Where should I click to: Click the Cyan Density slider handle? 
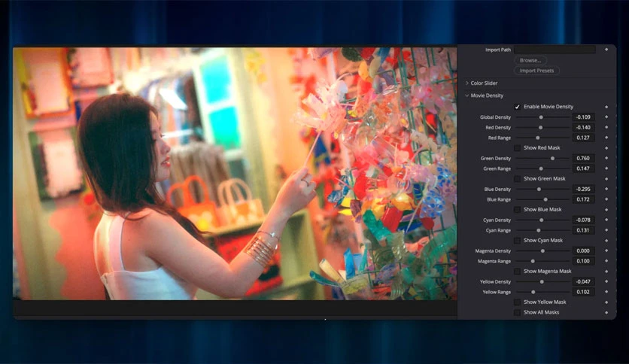pos(542,220)
